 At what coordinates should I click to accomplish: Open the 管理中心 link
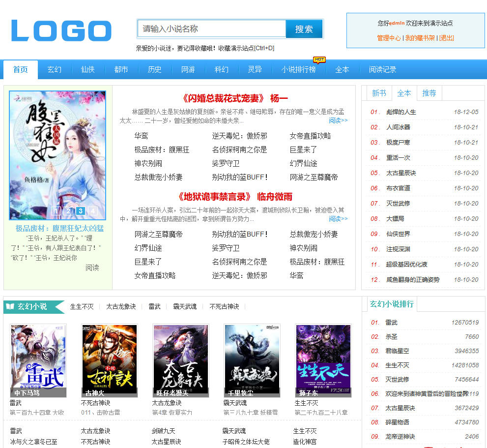[x=388, y=37]
